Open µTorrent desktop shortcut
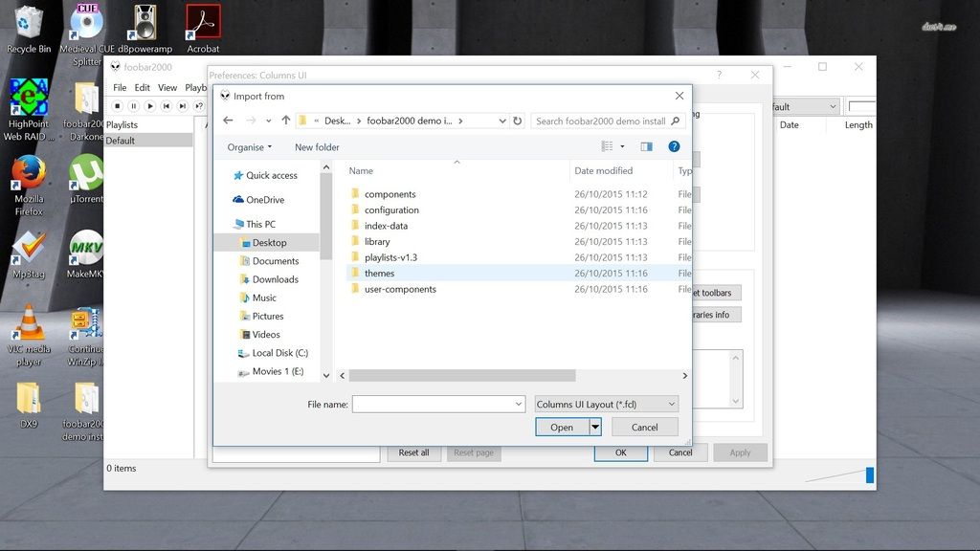 coord(86,179)
